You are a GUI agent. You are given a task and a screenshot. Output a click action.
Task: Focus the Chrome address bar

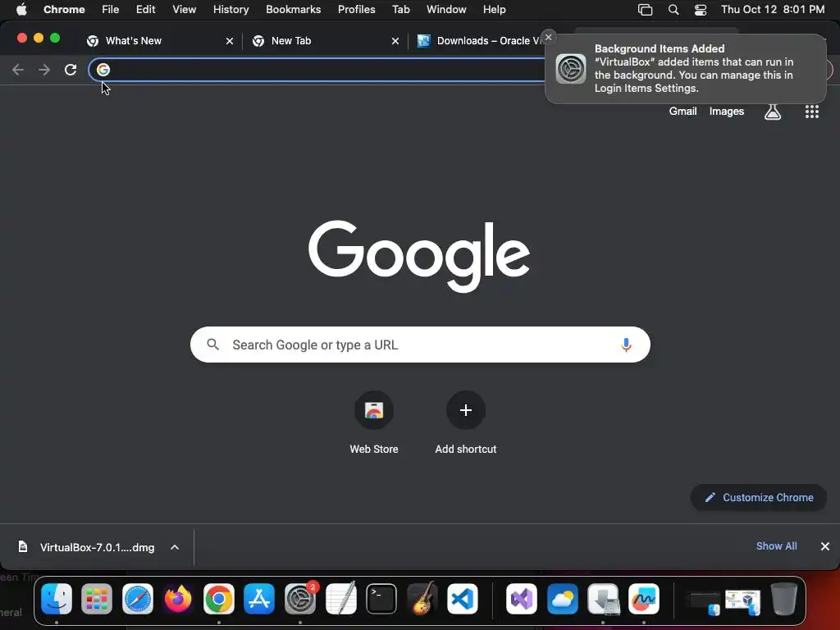point(322,70)
